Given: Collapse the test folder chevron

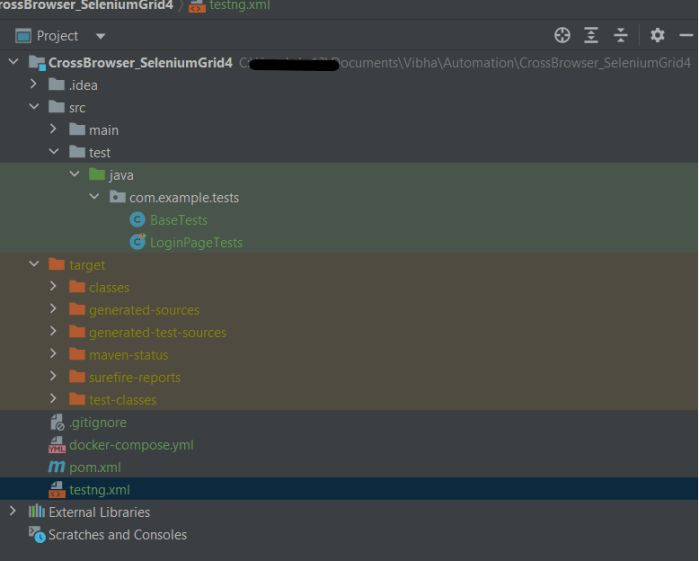Looking at the screenshot, I should [54, 152].
